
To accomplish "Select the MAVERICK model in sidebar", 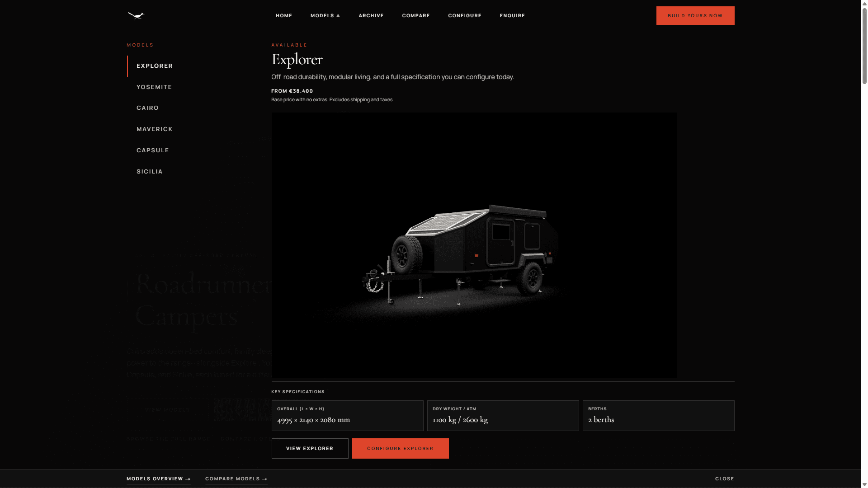I will pyautogui.click(x=154, y=129).
